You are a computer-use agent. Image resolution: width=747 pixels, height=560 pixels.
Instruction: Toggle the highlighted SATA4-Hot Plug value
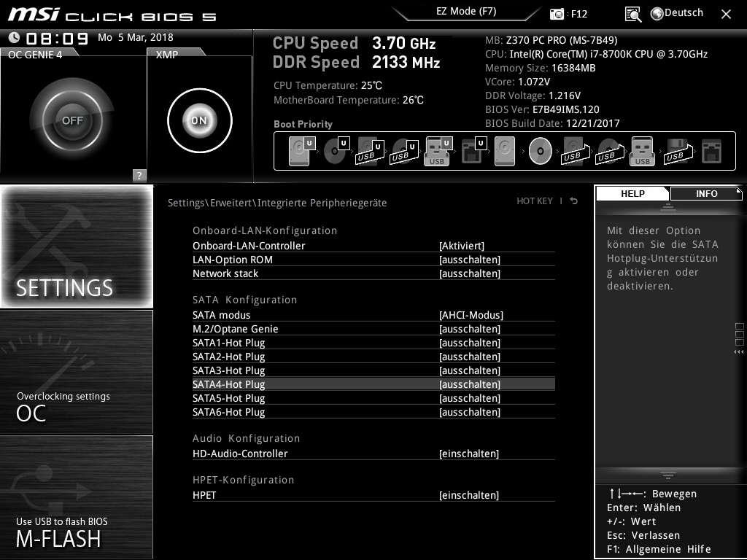469,384
